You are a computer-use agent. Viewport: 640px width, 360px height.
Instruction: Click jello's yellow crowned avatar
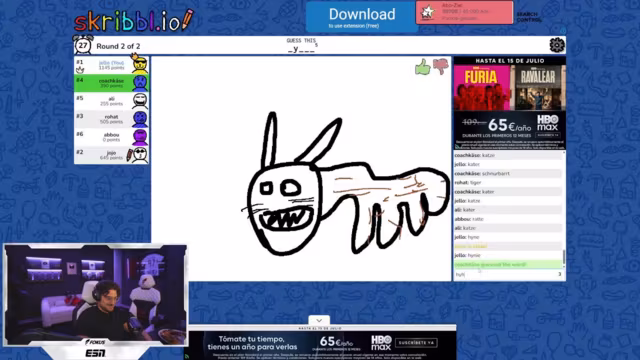[140, 64]
